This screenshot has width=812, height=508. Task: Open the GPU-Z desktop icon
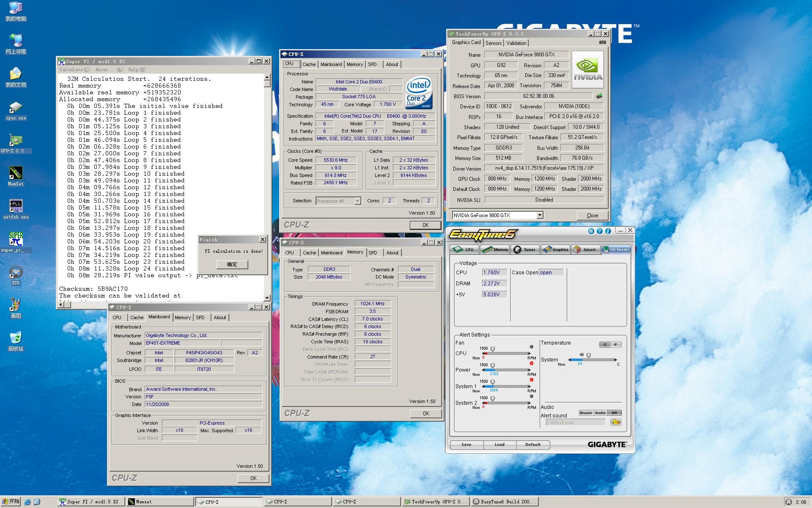pyautogui.click(x=16, y=144)
